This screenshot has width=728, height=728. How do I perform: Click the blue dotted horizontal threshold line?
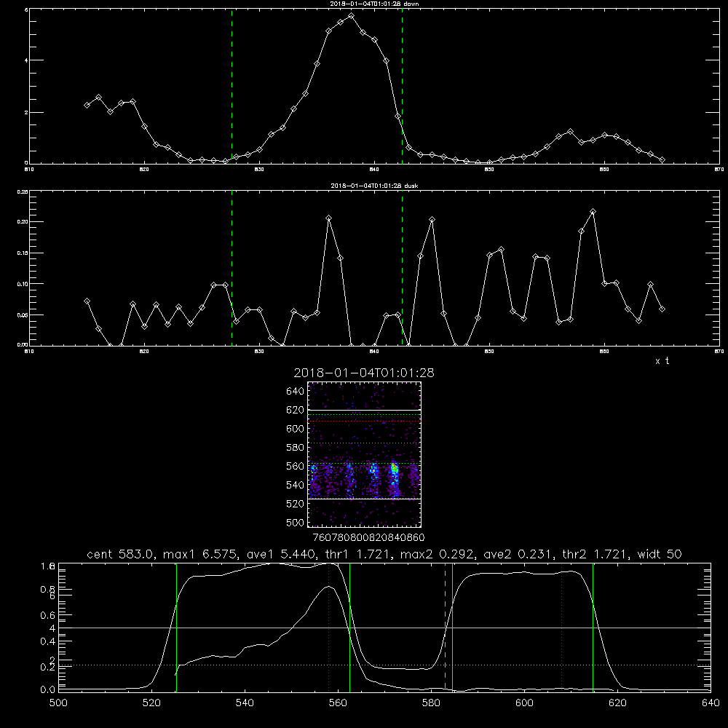click(x=384, y=665)
